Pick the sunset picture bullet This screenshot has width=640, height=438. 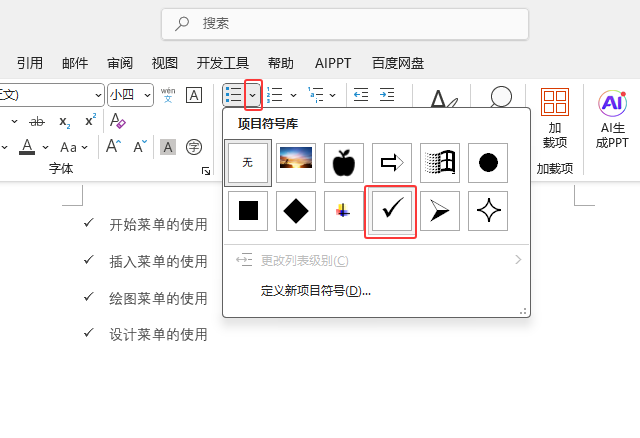[x=296, y=163]
